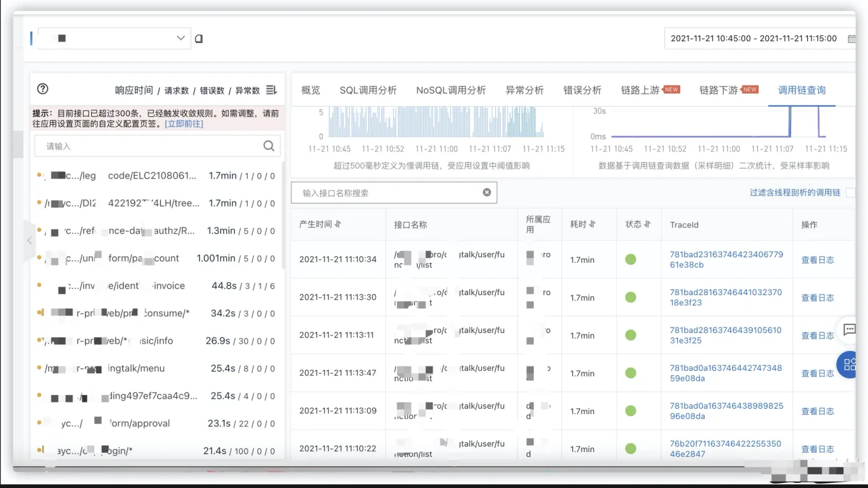Select the interface row with 1.001min response time
This screenshot has height=488, width=868.
point(157,258)
